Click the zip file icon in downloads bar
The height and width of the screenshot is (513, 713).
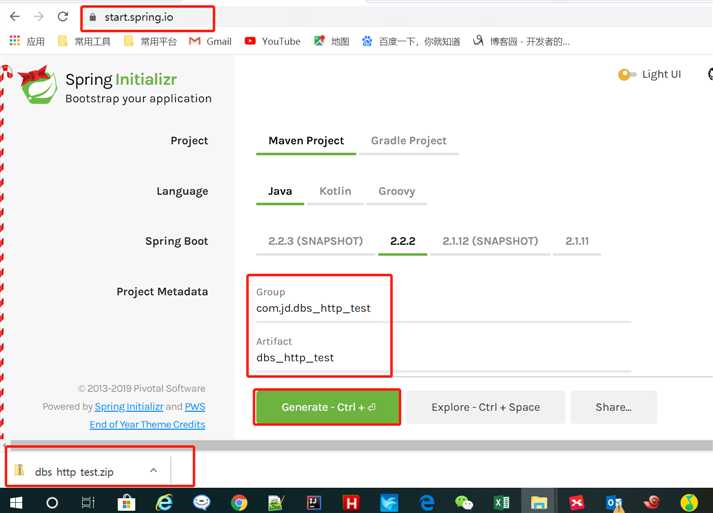[x=20, y=470]
